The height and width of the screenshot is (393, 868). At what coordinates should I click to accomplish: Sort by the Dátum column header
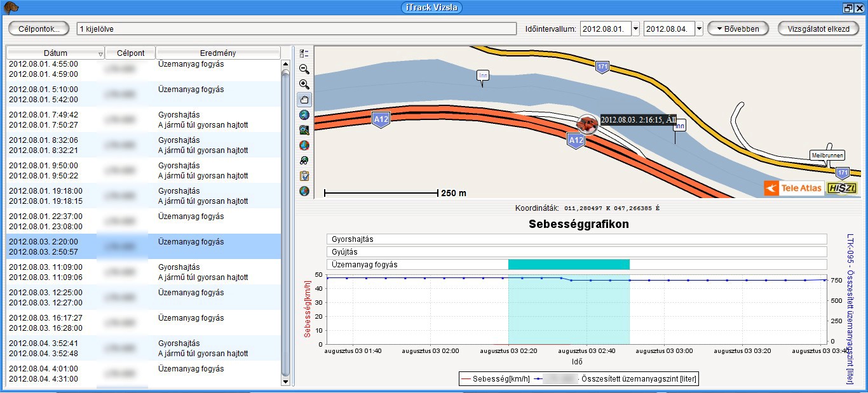pyautogui.click(x=56, y=53)
